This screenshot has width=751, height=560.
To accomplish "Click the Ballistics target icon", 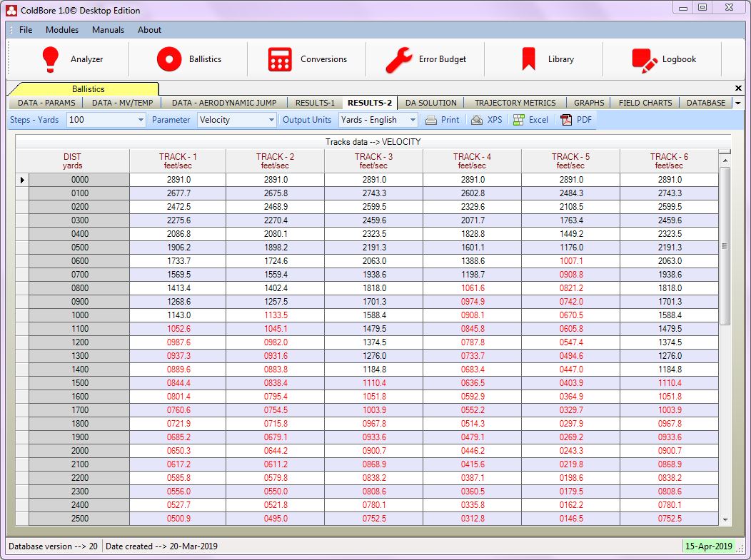I will click(x=169, y=59).
